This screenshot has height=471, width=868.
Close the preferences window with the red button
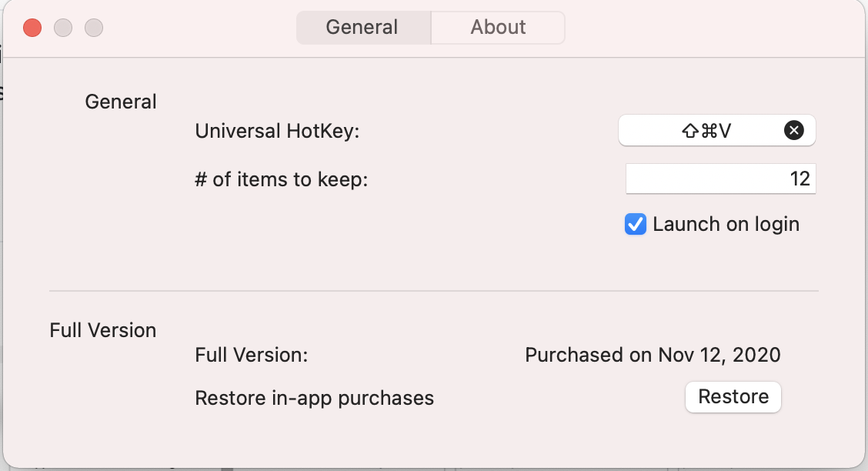[32, 28]
